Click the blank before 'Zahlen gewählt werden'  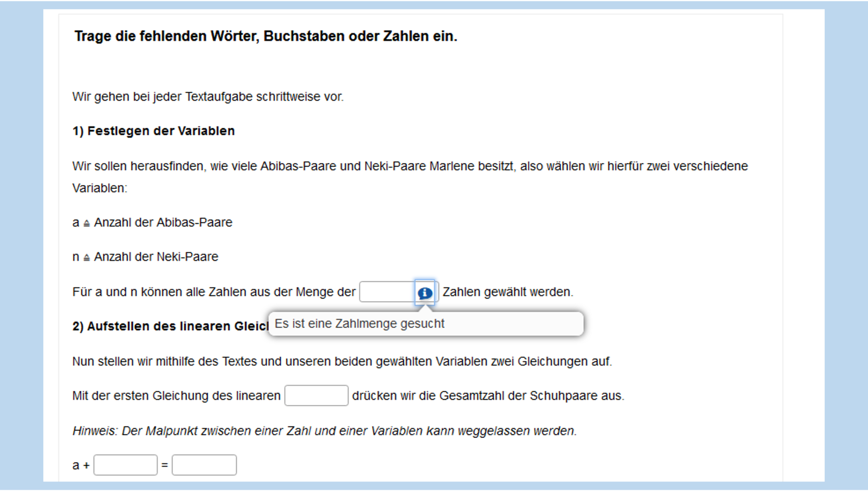387,292
